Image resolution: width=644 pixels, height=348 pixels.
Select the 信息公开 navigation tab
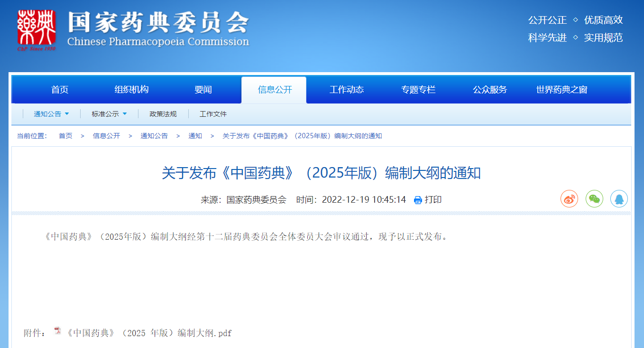coord(275,90)
